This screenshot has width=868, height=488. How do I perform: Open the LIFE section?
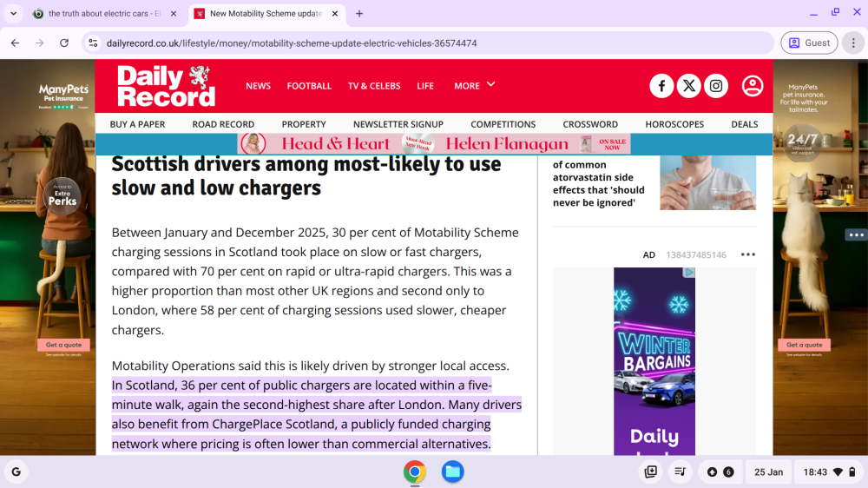tap(425, 86)
